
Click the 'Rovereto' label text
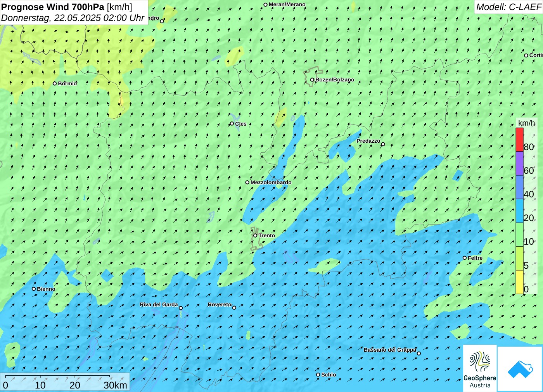220,304
